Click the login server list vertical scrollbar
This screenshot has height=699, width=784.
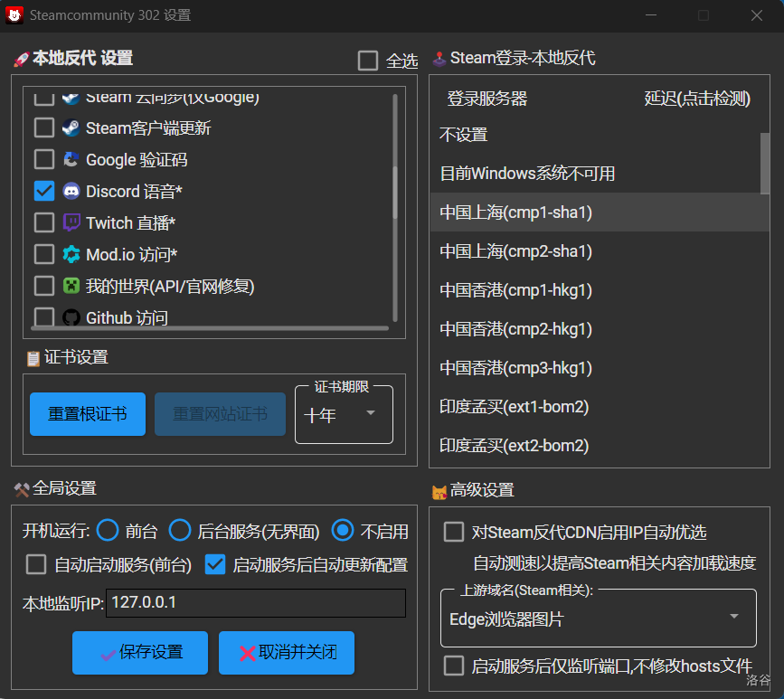pos(765,165)
